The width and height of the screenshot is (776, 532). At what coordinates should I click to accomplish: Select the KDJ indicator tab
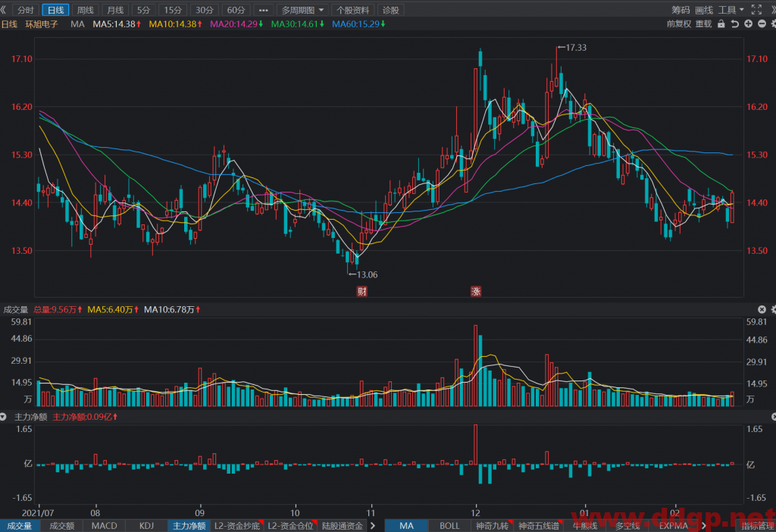pos(146,526)
